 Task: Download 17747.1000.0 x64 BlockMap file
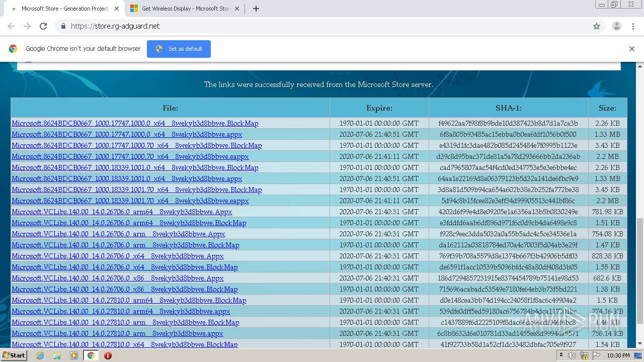(x=135, y=123)
